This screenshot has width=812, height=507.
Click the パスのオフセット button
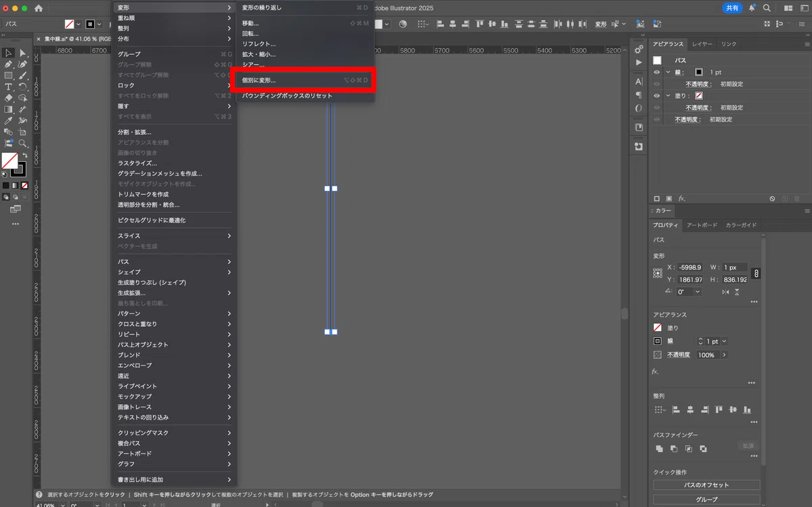coord(707,485)
